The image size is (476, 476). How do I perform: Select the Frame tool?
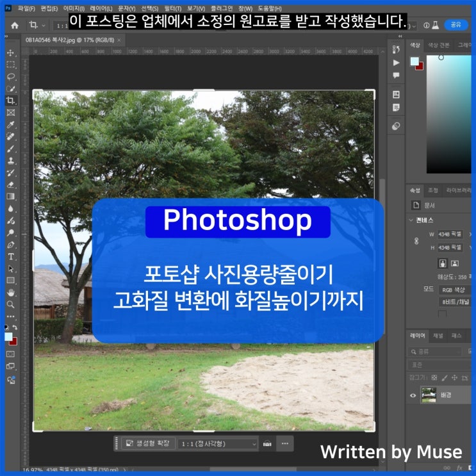click(x=11, y=113)
